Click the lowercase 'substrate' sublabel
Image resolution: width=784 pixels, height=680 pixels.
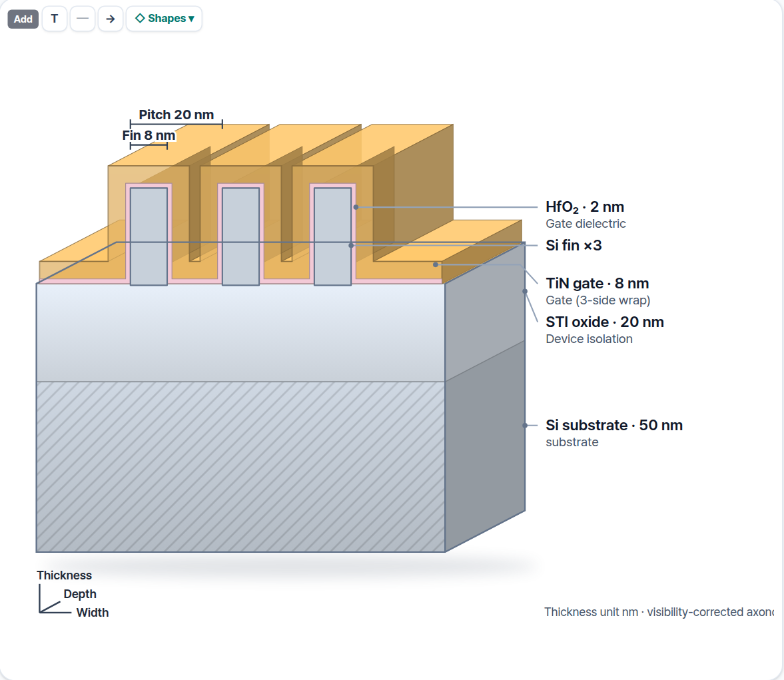click(x=572, y=442)
